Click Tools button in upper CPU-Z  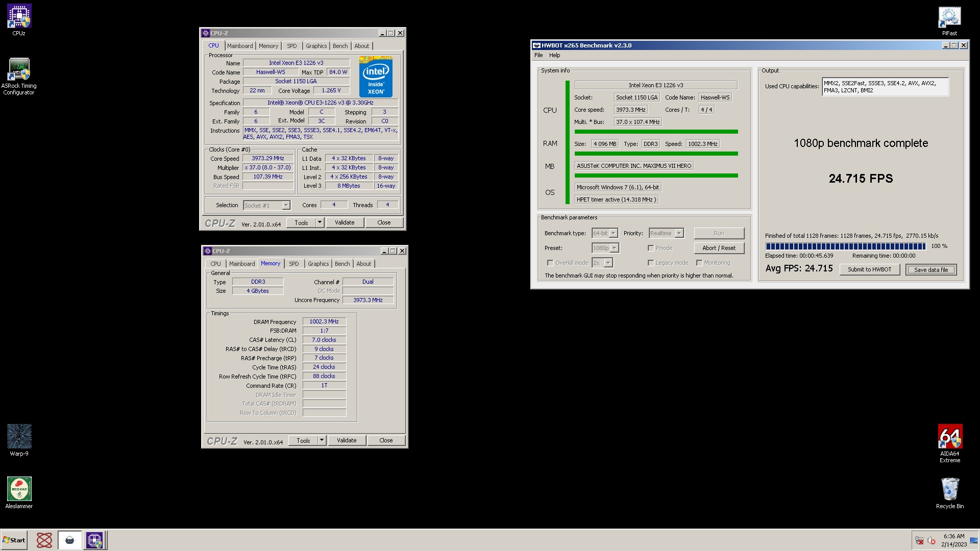click(x=301, y=222)
